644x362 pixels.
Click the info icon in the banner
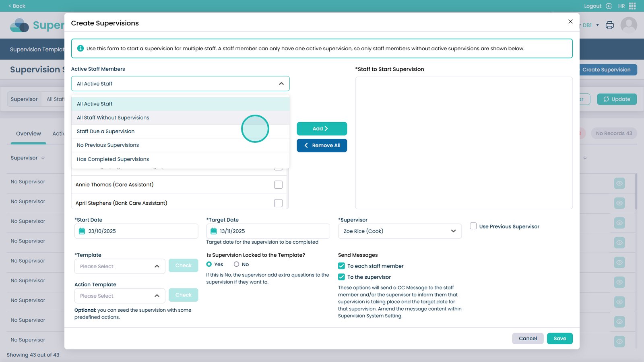point(80,48)
